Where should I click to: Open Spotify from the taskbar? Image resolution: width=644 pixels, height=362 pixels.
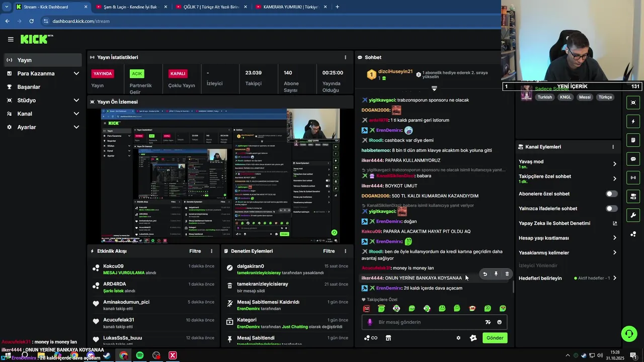click(140, 355)
